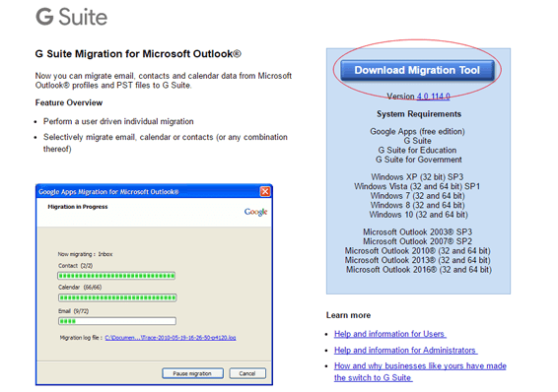
Task: Click the Google logo in the dialog
Action: [x=255, y=212]
